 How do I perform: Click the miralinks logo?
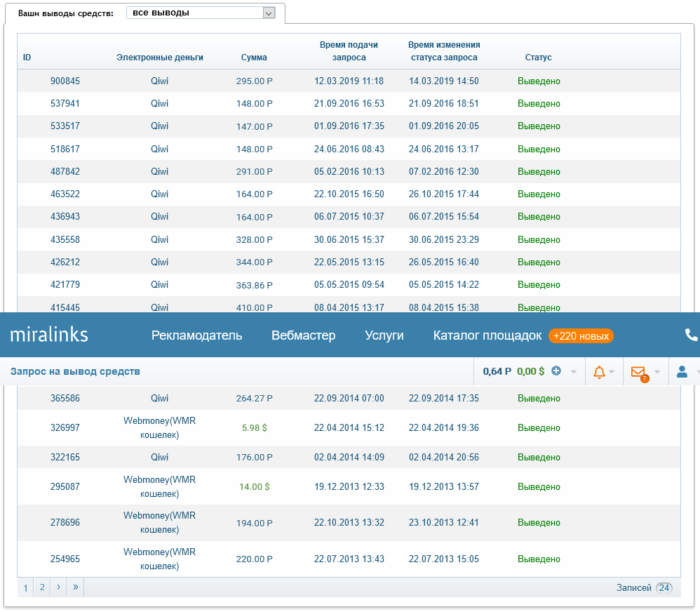[49, 335]
